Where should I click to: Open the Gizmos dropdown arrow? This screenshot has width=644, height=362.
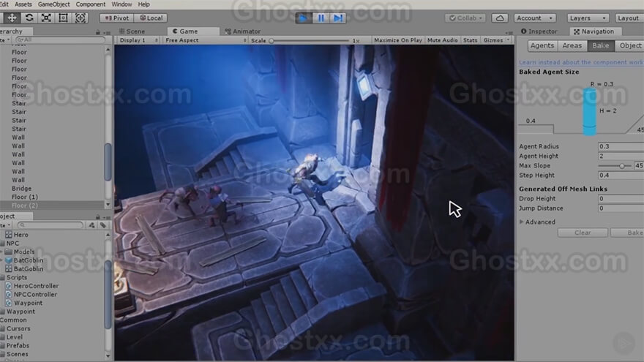click(x=509, y=40)
